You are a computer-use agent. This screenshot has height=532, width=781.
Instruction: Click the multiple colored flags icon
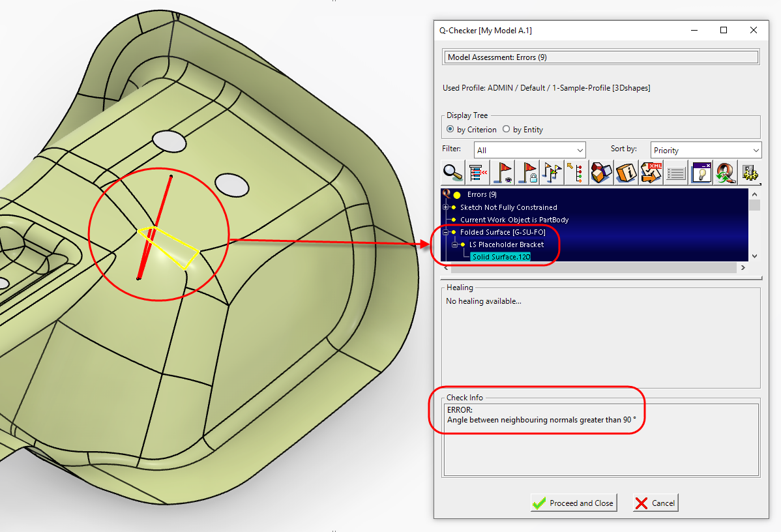pyautogui.click(x=552, y=173)
